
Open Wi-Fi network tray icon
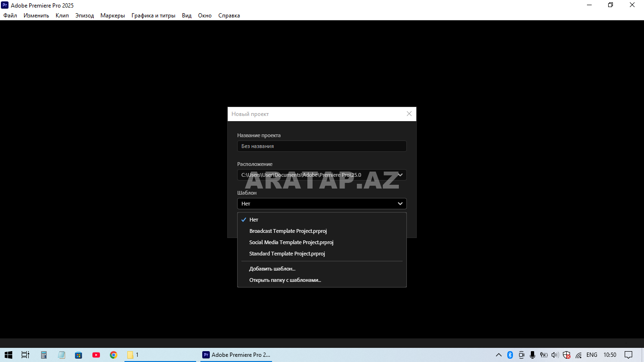click(578, 355)
